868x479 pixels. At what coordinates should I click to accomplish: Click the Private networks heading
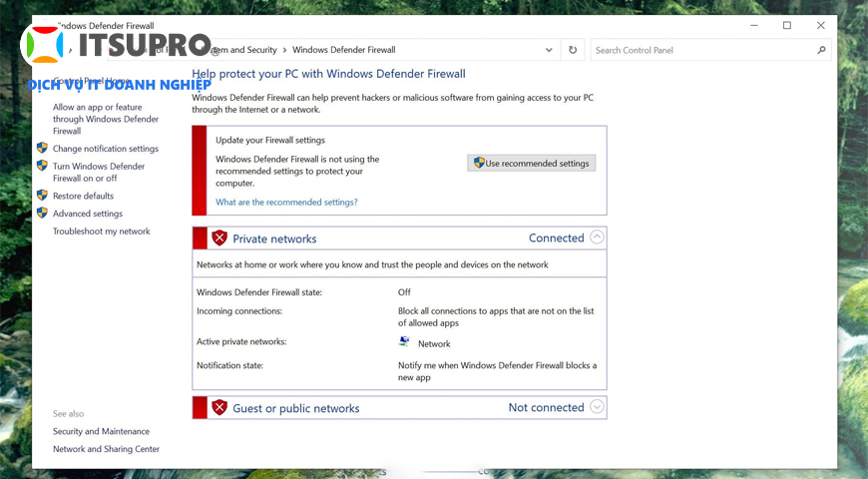[x=274, y=239]
